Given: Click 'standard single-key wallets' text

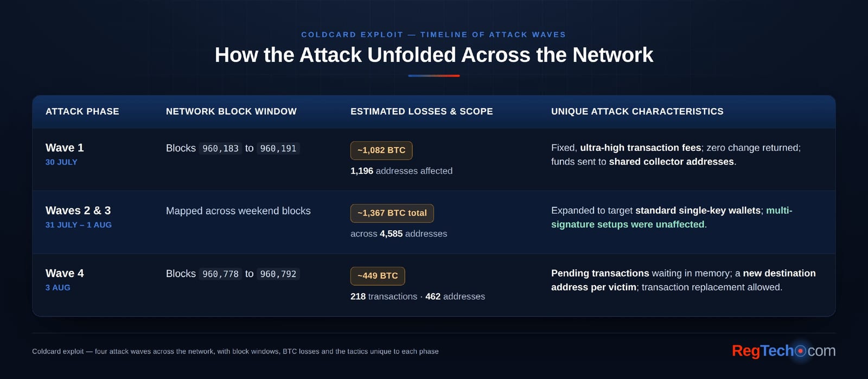Looking at the screenshot, I should pos(698,210).
